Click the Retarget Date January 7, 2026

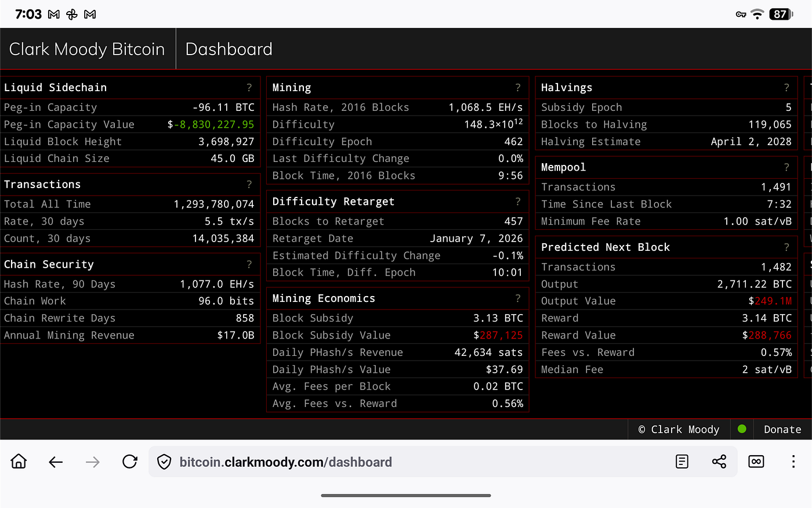(476, 239)
